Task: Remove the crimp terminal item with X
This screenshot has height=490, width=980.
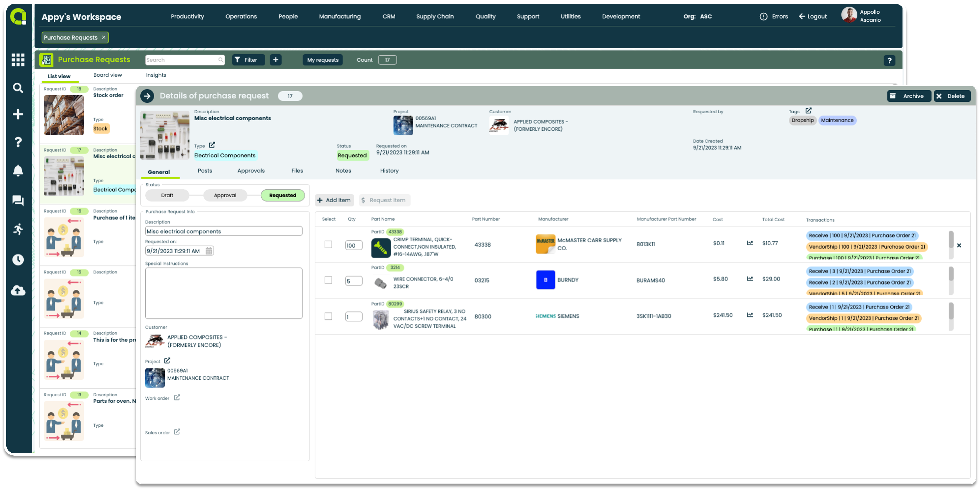Action: 959,245
